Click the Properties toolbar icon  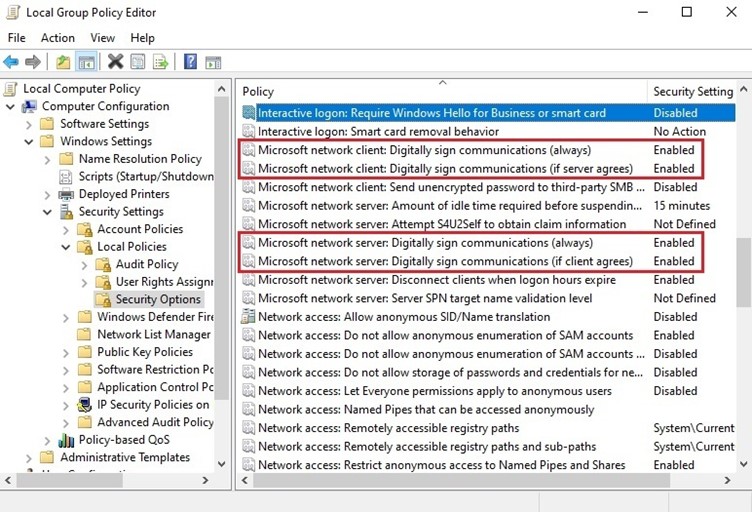click(138, 62)
